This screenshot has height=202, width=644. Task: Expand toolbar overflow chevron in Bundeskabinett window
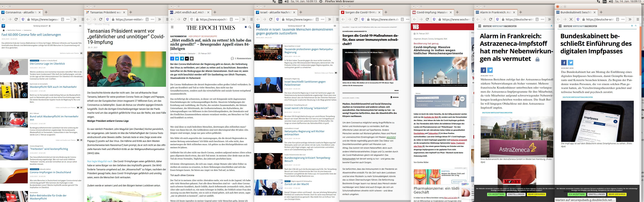(630, 19)
